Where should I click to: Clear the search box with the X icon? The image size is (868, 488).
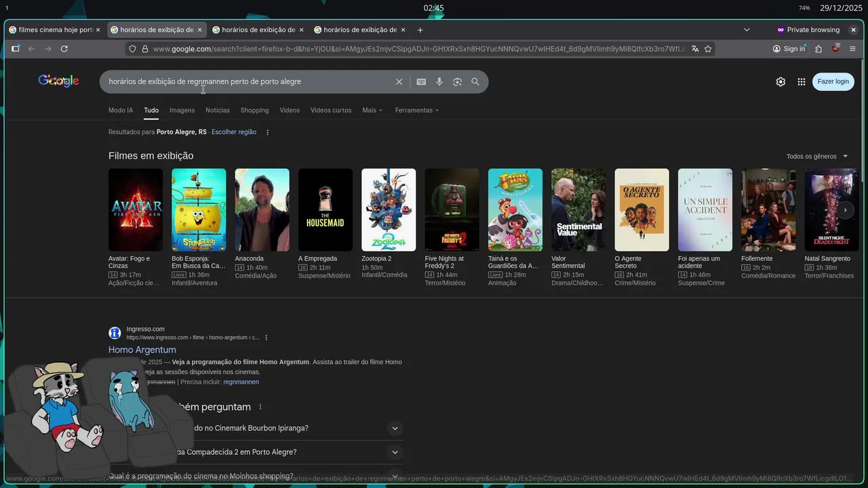coord(399,81)
